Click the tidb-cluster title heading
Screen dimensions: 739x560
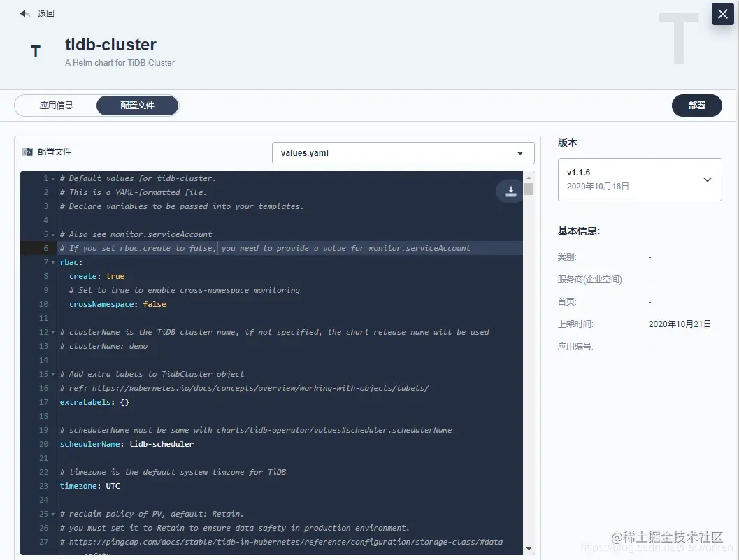[x=110, y=45]
